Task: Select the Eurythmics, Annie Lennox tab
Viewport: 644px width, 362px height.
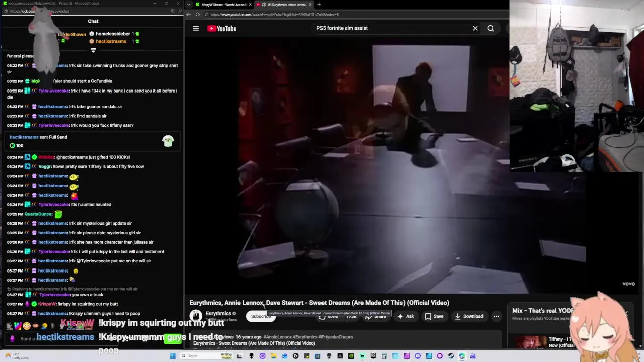Action: (x=283, y=5)
